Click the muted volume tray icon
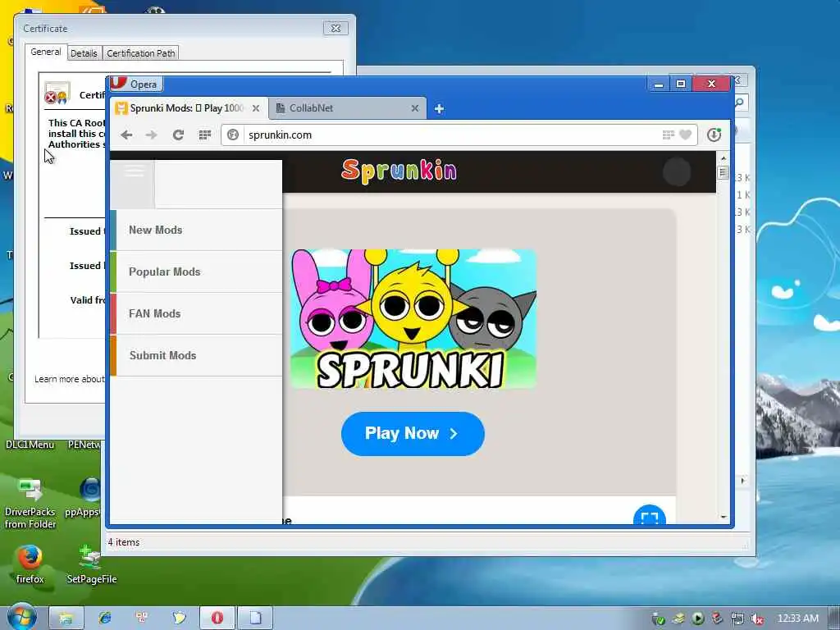Screen dimensions: 840x630 (x=756, y=619)
